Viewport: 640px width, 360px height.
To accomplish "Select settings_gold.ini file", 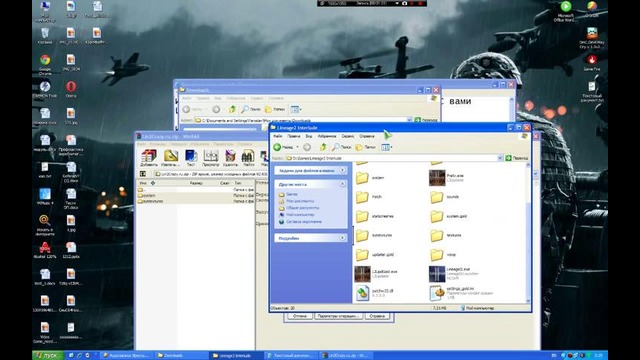I will click(462, 293).
